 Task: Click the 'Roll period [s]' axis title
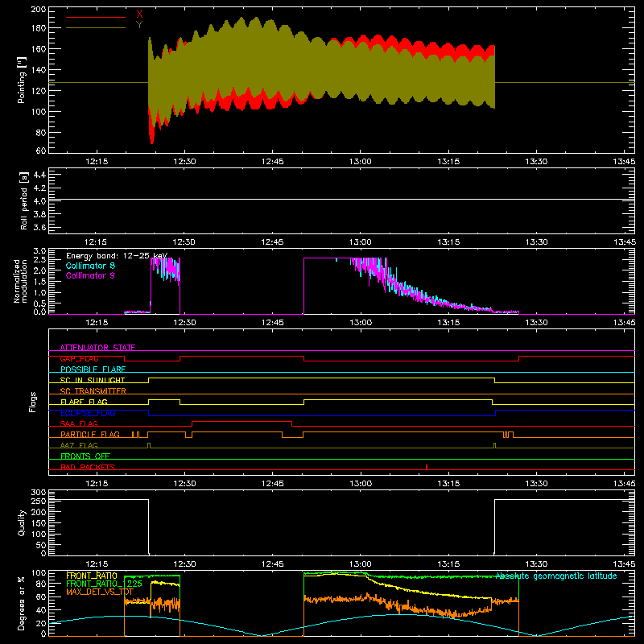(x=24, y=200)
